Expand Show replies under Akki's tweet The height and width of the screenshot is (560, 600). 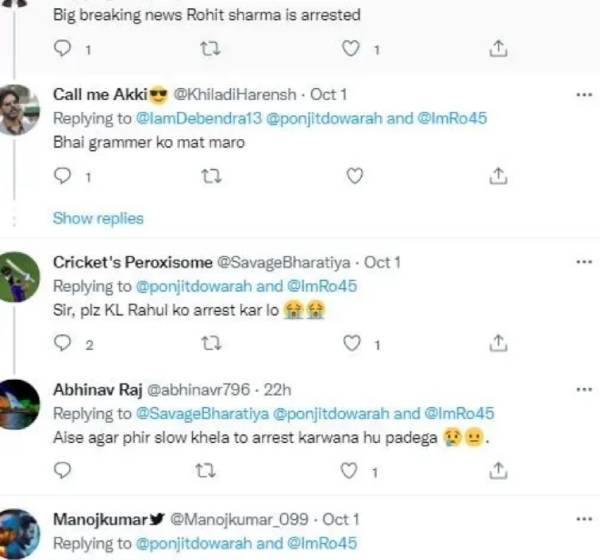click(98, 218)
